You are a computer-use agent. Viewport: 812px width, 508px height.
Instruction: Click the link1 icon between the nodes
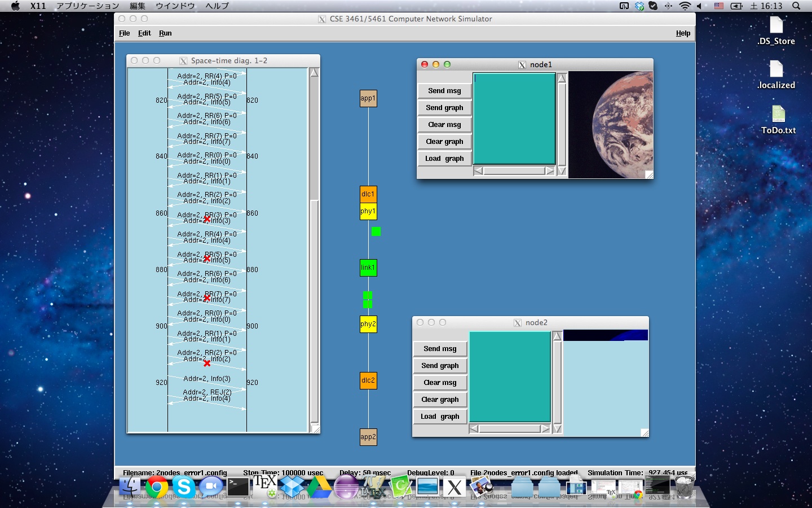(x=368, y=268)
